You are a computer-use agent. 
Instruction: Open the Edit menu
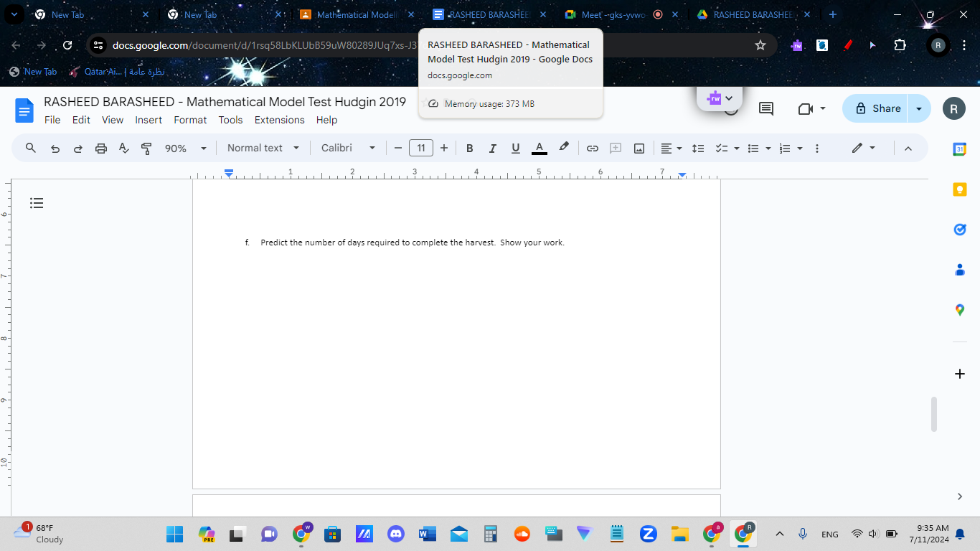click(x=81, y=120)
